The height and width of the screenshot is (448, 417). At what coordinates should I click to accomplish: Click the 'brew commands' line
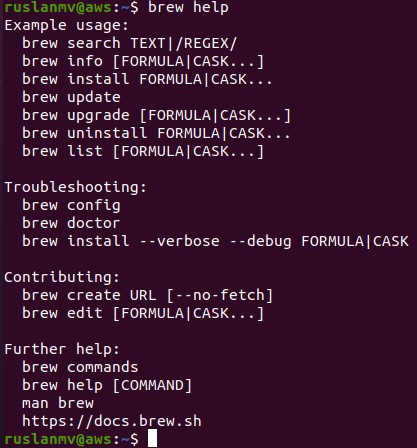click(x=80, y=367)
